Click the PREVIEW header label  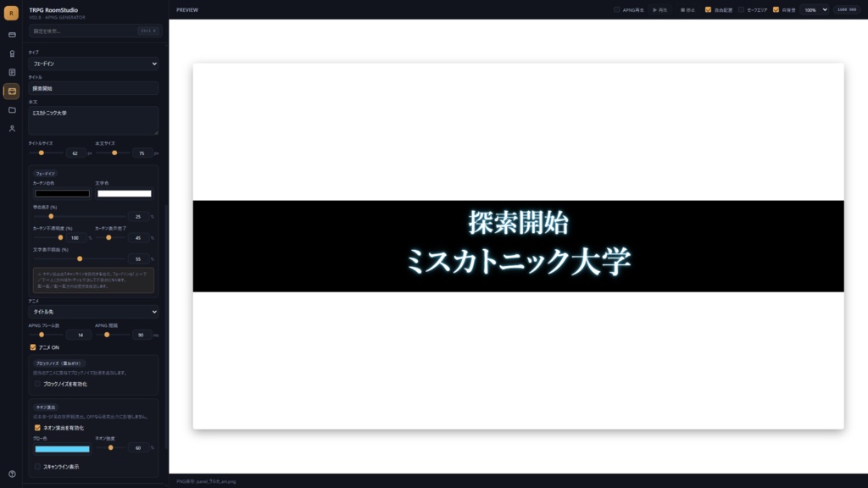pyautogui.click(x=187, y=10)
